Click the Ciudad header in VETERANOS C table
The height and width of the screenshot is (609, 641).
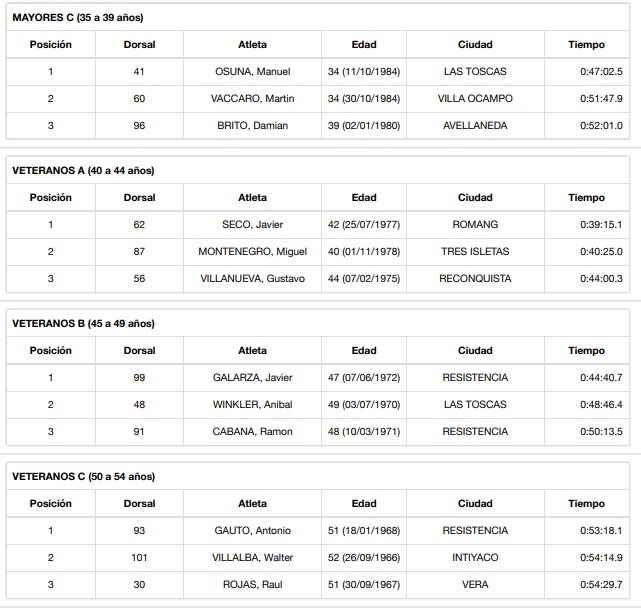[475, 504]
